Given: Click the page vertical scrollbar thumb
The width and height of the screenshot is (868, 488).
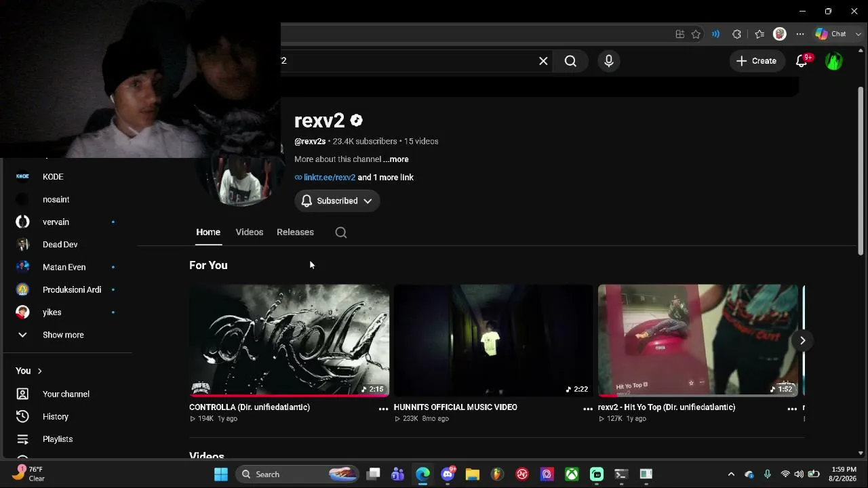Looking at the screenshot, I should point(861,169).
